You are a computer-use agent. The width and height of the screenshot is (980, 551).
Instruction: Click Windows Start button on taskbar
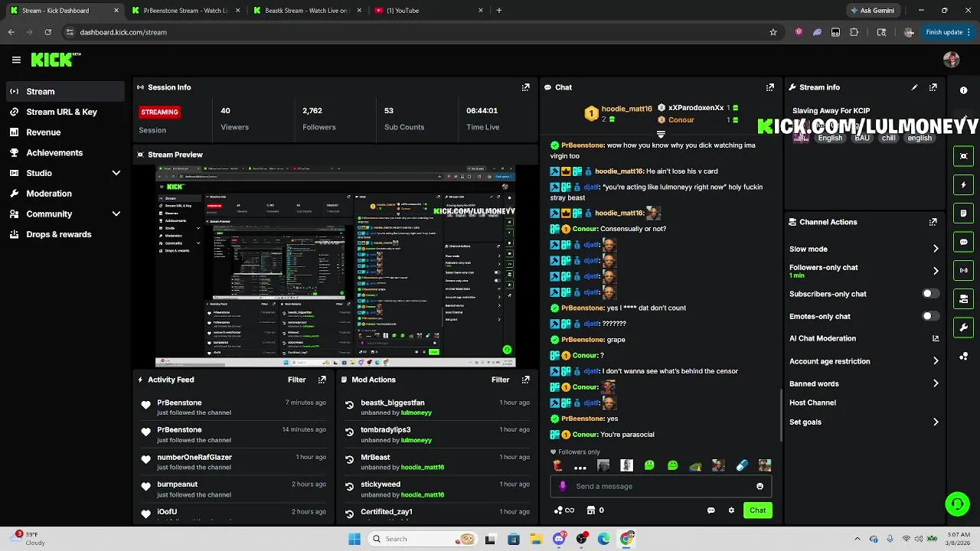tap(354, 539)
